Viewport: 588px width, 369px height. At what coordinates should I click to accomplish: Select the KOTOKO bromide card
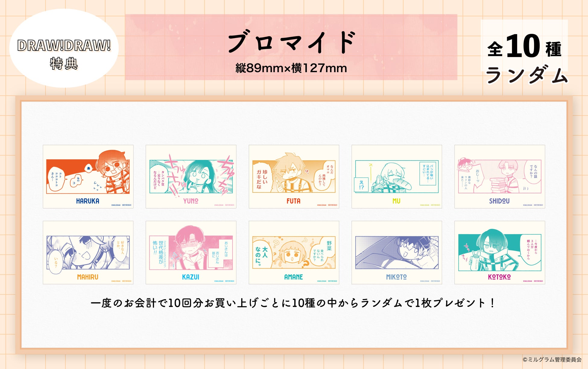[x=500, y=253]
